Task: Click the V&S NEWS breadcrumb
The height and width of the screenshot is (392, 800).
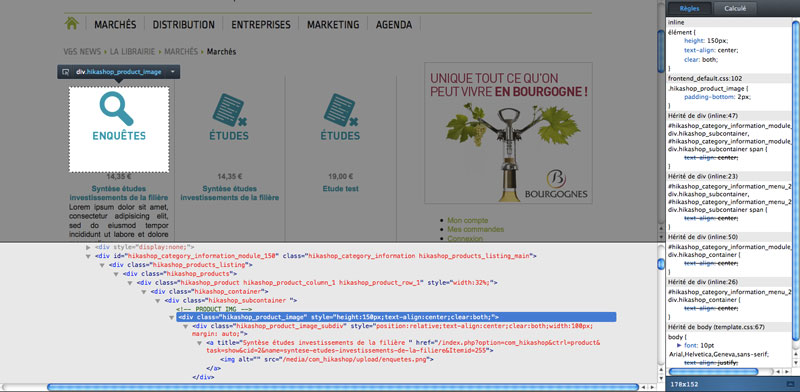Action: point(82,52)
